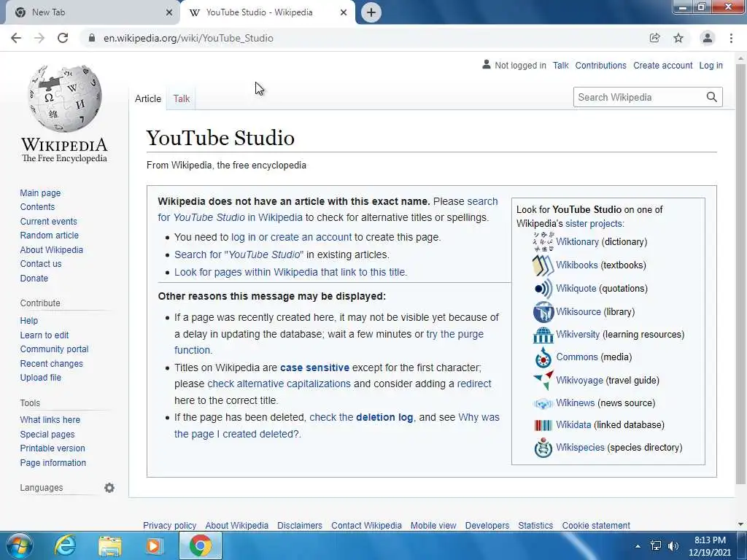The width and height of the screenshot is (747, 560).
Task: Open the media player taskbar icon
Action: (153, 545)
